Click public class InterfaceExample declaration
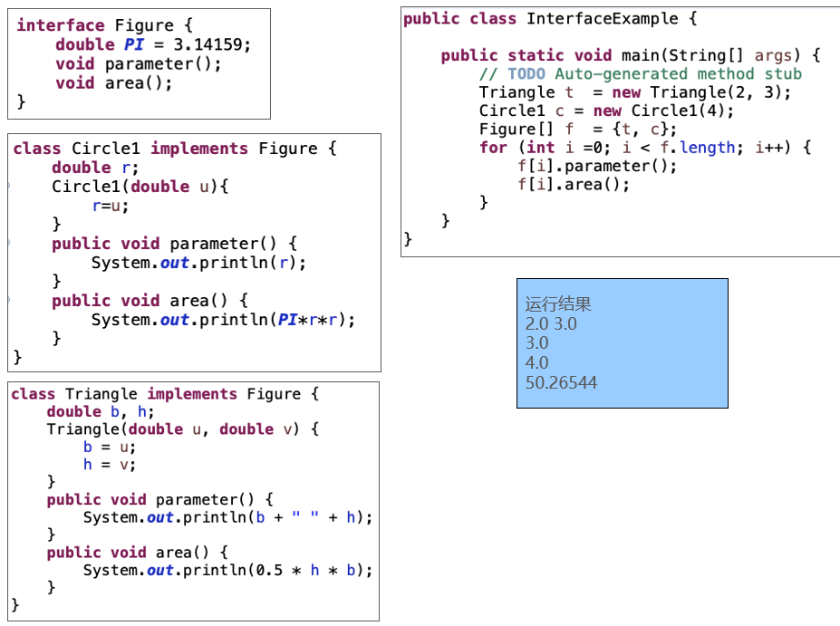The image size is (840, 626). click(550, 19)
